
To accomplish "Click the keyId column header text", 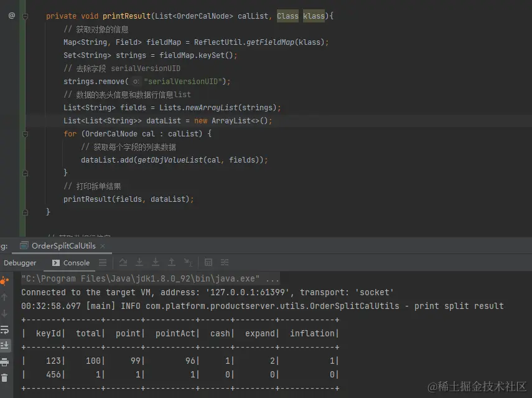I will pos(48,333).
